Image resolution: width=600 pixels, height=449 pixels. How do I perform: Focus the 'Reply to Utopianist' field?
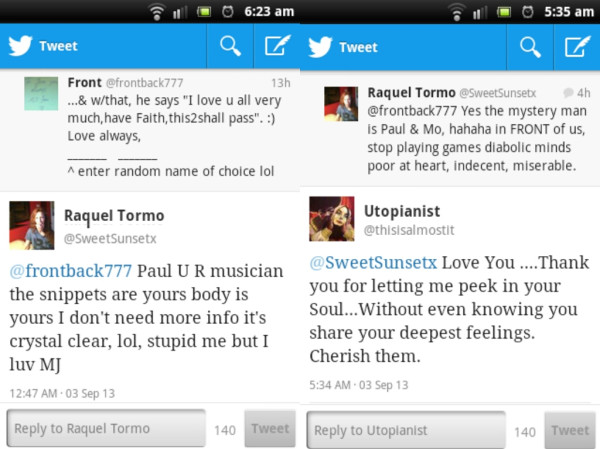point(406,430)
